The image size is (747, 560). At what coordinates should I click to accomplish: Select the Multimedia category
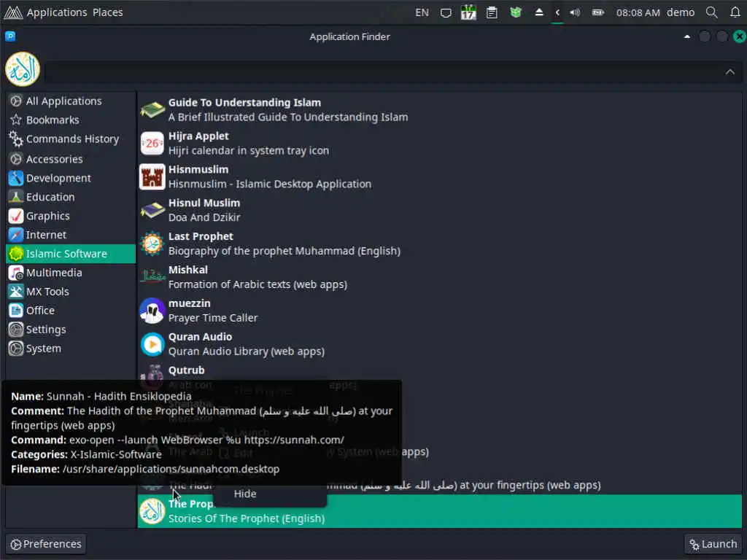click(71, 273)
